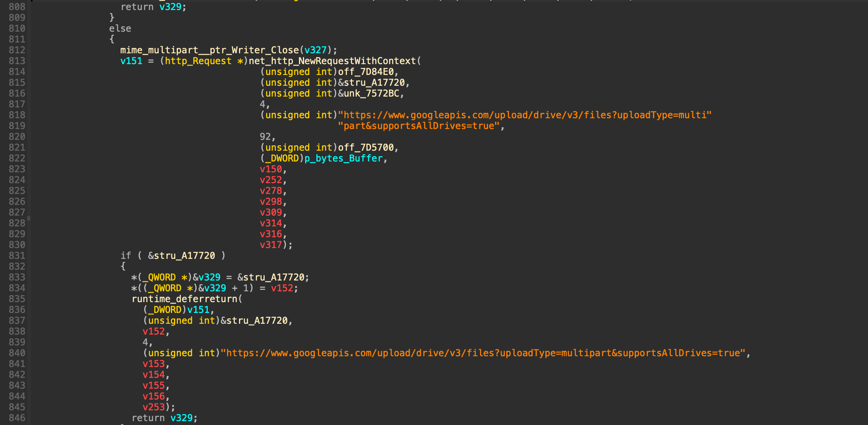Click the unk_7572BC symbol reference

tap(371, 93)
